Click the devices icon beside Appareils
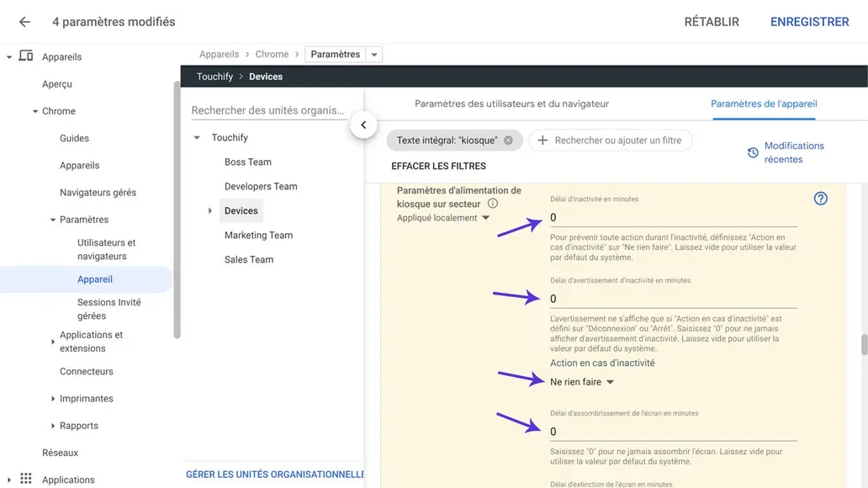Image resolution: width=868 pixels, height=488 pixels. pyautogui.click(x=25, y=56)
